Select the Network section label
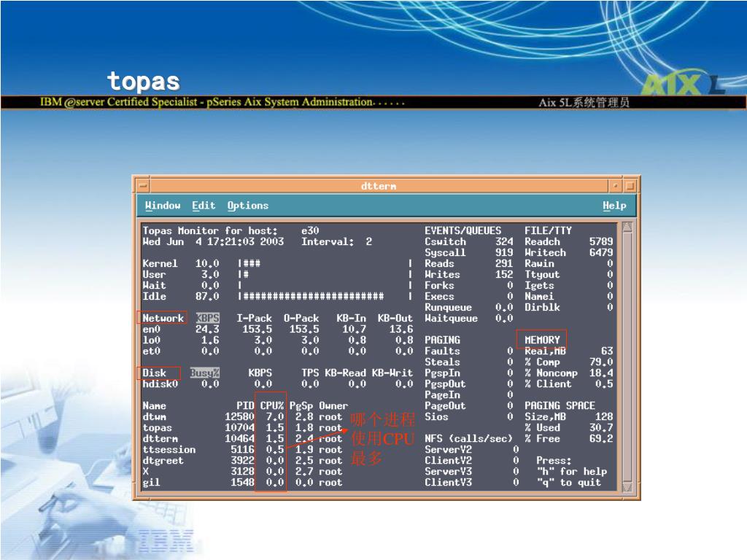Screen dimensions: 747x560 (x=163, y=318)
